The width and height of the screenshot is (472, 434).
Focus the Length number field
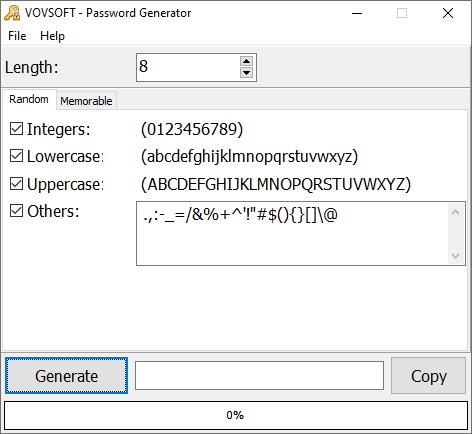pyautogui.click(x=188, y=67)
